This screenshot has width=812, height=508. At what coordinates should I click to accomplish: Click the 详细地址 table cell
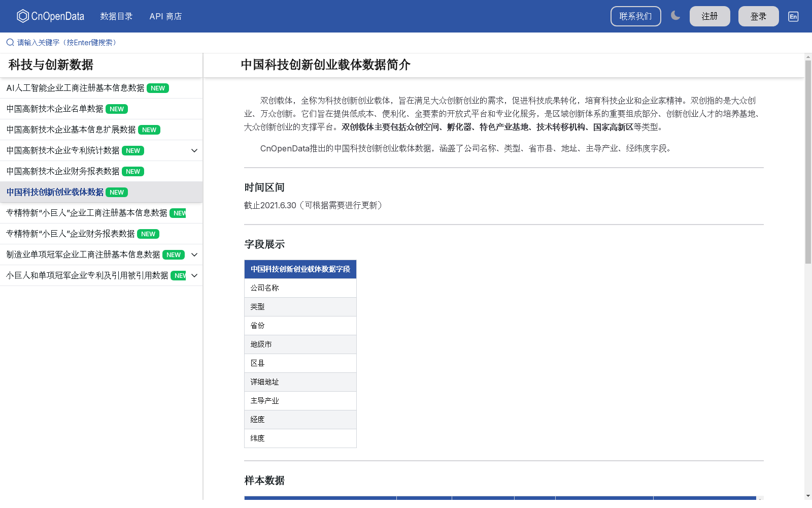300,382
